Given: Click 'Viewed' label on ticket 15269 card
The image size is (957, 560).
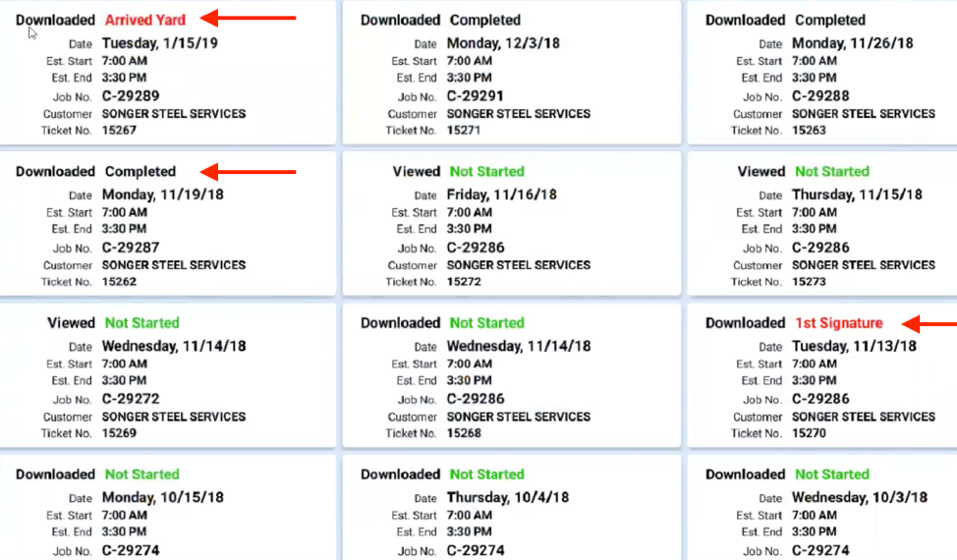Looking at the screenshot, I should coord(72,322).
